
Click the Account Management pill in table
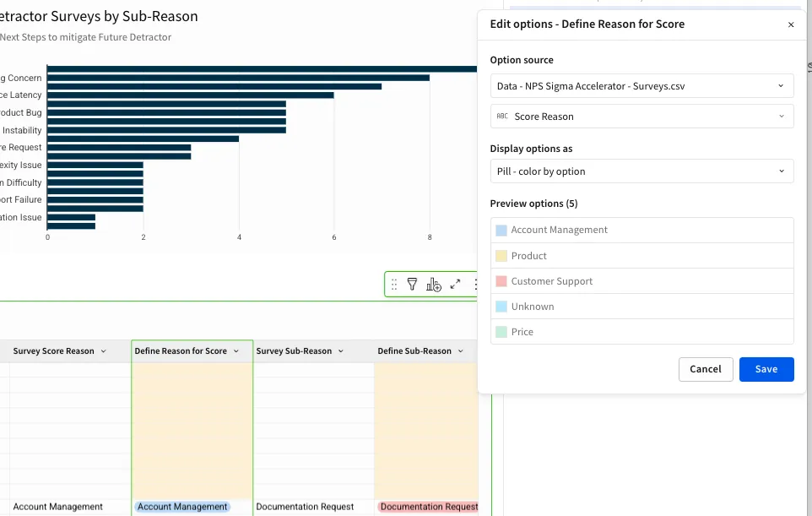click(x=182, y=507)
